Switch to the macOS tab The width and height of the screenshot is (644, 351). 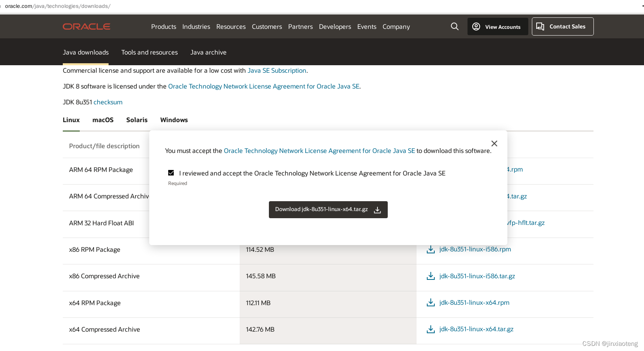tap(103, 120)
